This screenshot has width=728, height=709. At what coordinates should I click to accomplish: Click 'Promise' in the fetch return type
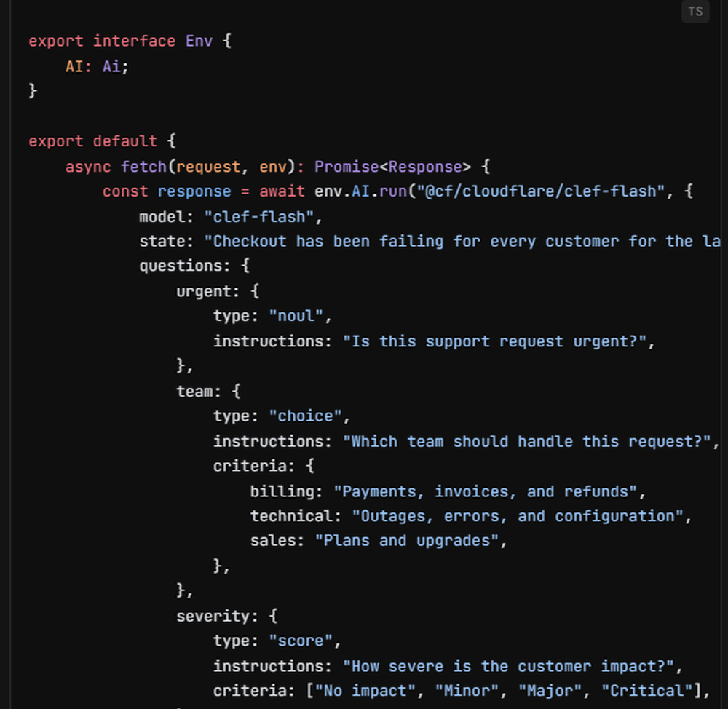click(347, 166)
